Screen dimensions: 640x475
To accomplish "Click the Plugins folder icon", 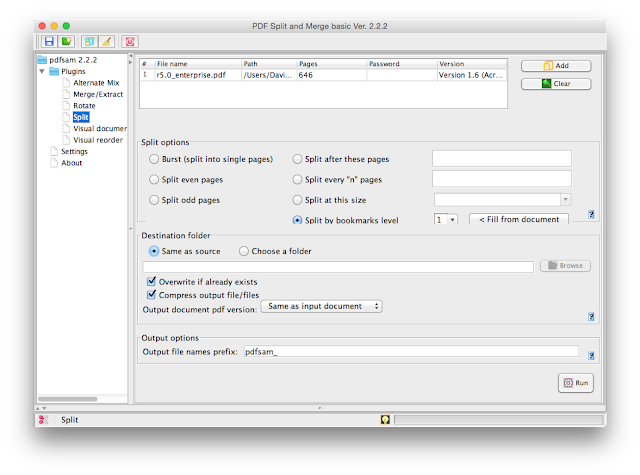I will (x=54, y=71).
